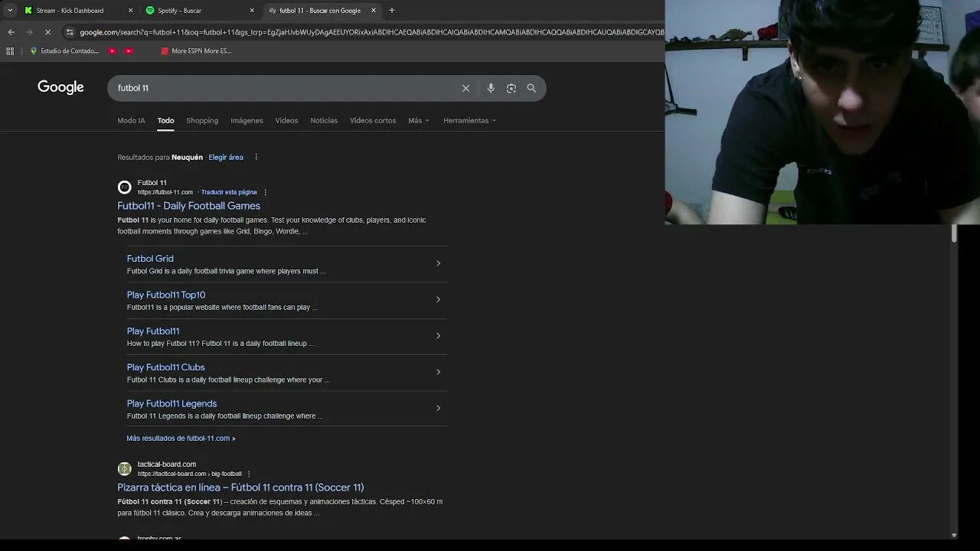Open the Futbol Grid sitelink
The image size is (980, 551).
pos(150,259)
